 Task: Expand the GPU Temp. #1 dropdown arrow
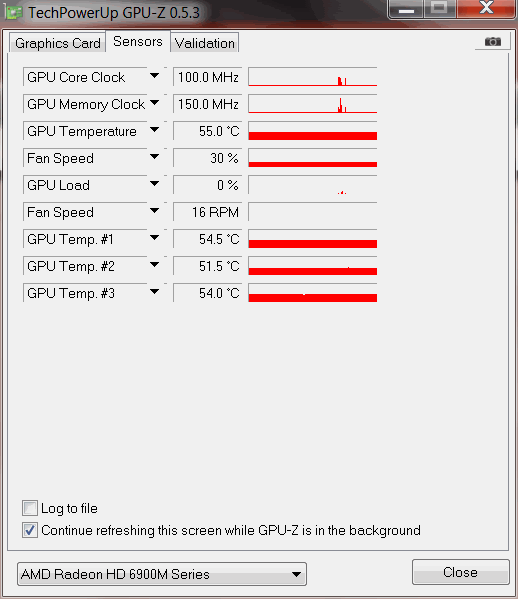(154, 238)
